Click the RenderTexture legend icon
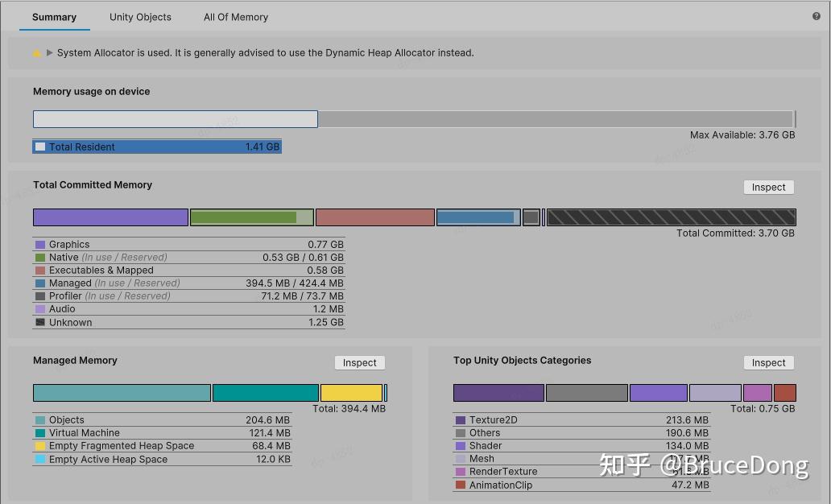Screen dimensions: 831x504 (x=460, y=471)
